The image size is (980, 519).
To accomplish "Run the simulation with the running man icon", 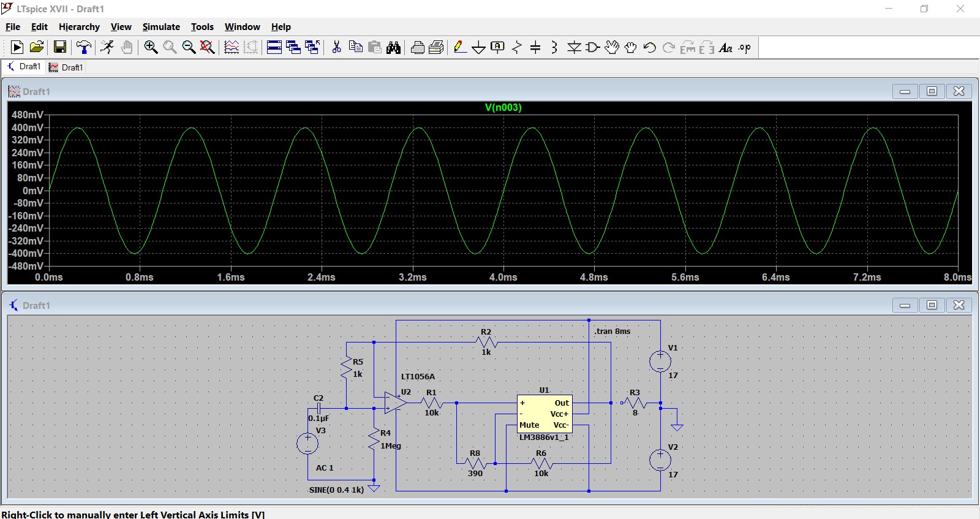I will [107, 47].
